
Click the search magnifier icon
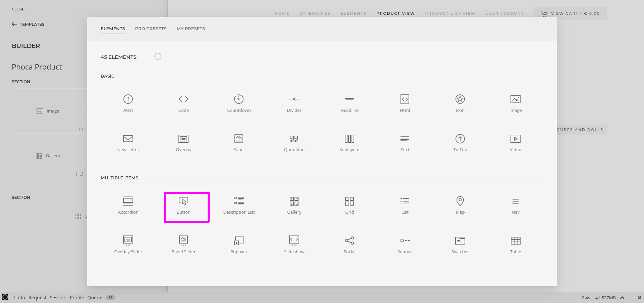(158, 57)
